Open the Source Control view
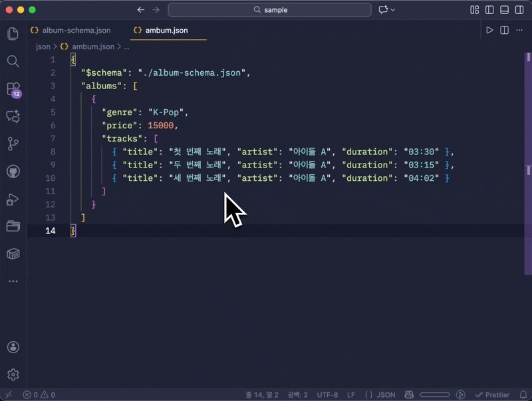This screenshot has width=532, height=401. pos(13,143)
